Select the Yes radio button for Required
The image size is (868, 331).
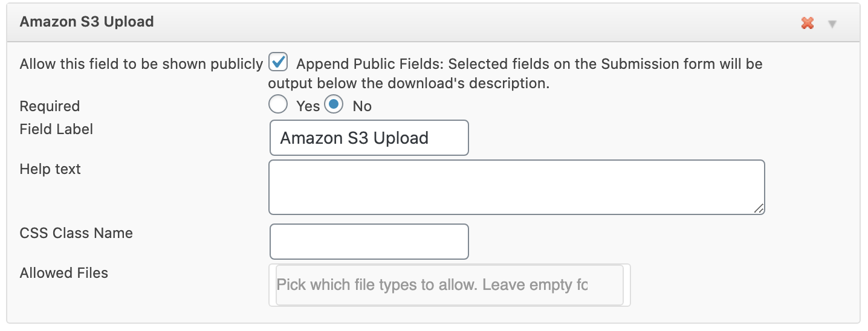278,104
